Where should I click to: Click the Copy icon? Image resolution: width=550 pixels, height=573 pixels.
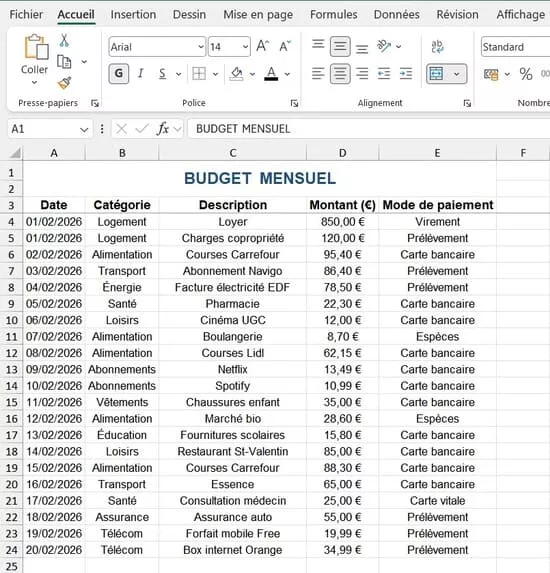click(64, 62)
